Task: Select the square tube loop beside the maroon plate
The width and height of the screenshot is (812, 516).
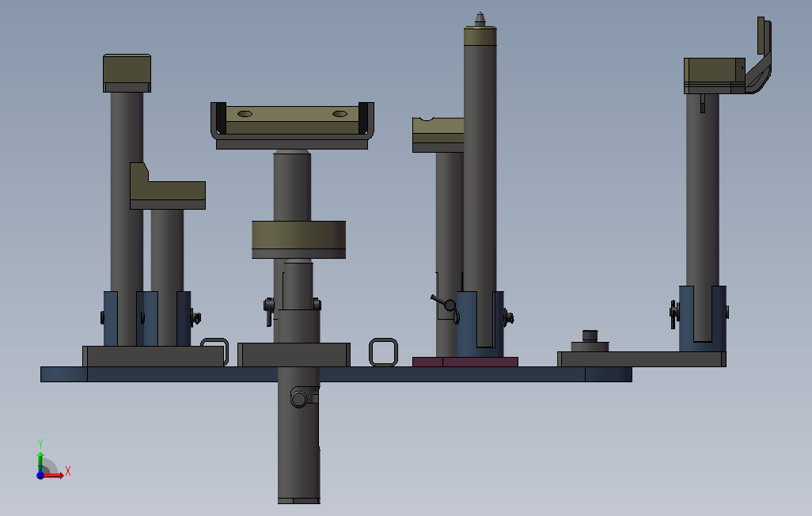Action: coord(383,352)
